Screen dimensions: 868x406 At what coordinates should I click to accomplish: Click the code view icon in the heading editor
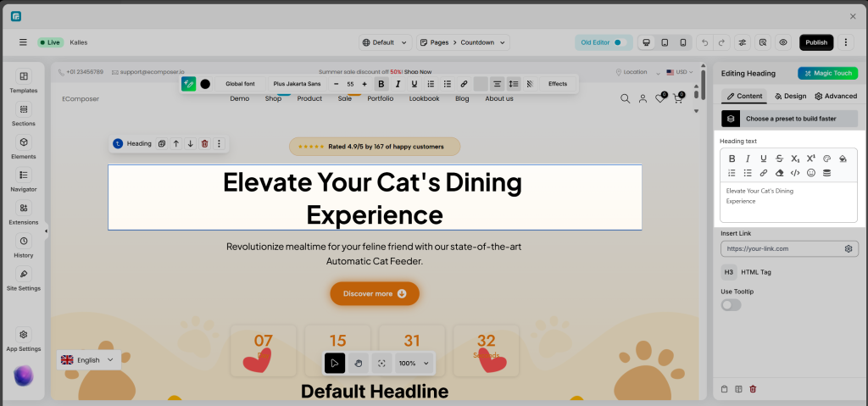click(x=795, y=173)
